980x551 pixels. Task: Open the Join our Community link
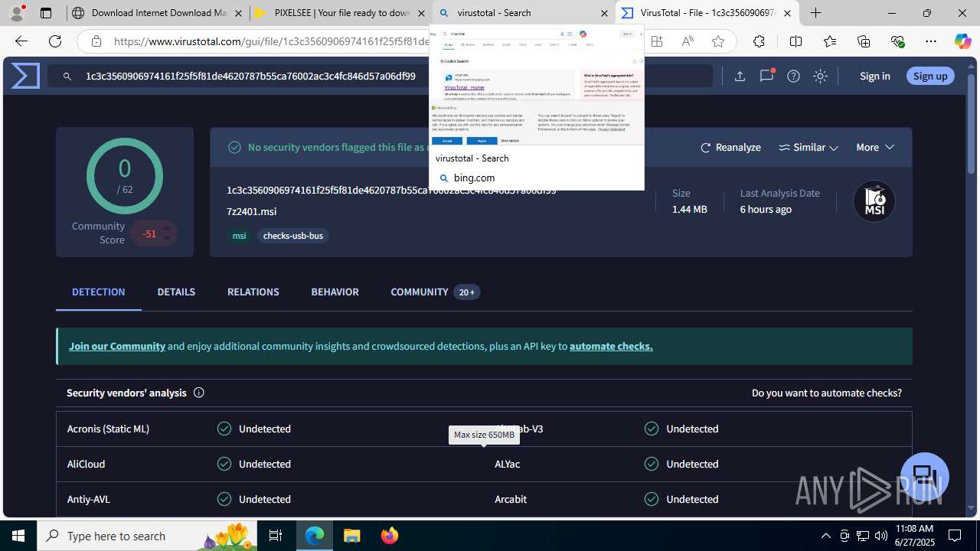(x=117, y=346)
